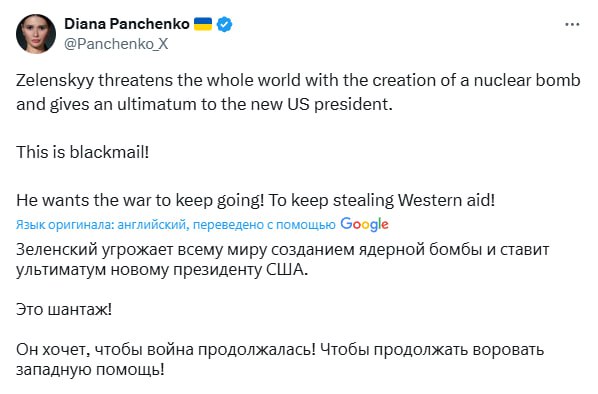Visit the @Panchenko_X handle

116,44
